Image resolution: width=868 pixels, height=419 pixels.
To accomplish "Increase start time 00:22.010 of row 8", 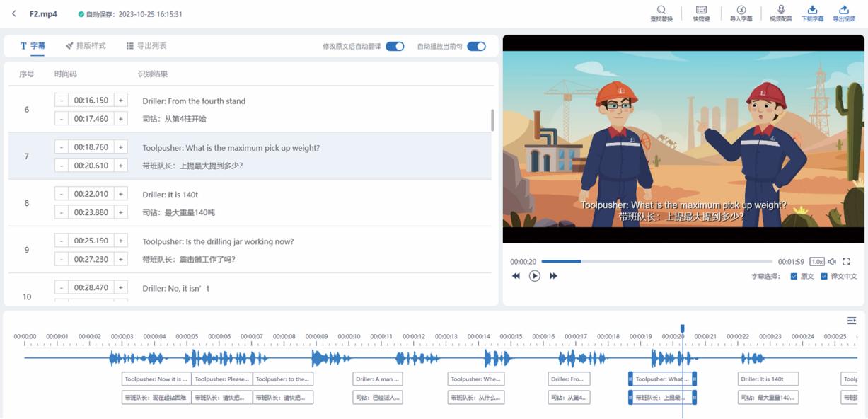I will (121, 194).
